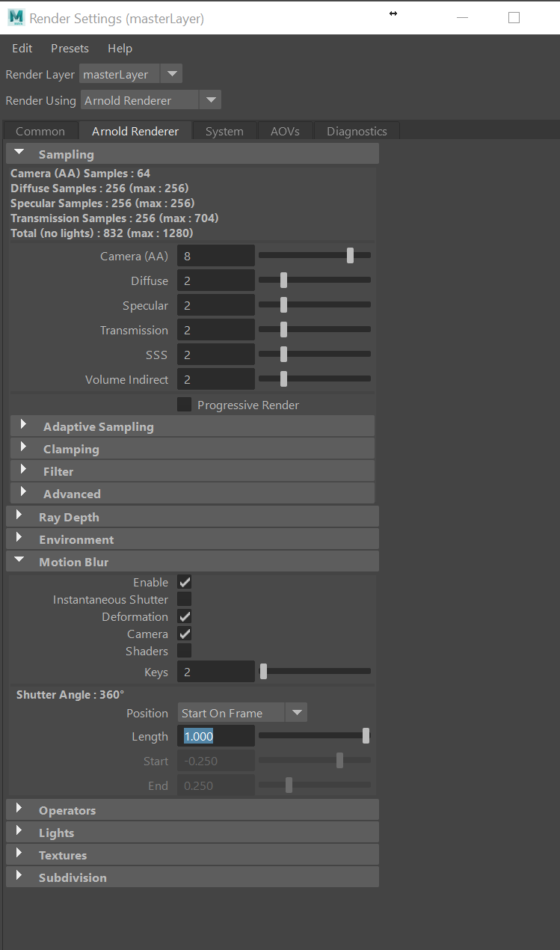Click the Camera (AA) value field
560x950 pixels.
216,256
